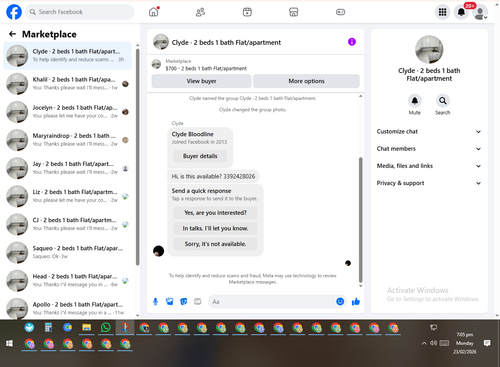The width and height of the screenshot is (500, 367).
Task: Click the message 'Hi, is this available? 3392428026'
Action: click(213, 176)
